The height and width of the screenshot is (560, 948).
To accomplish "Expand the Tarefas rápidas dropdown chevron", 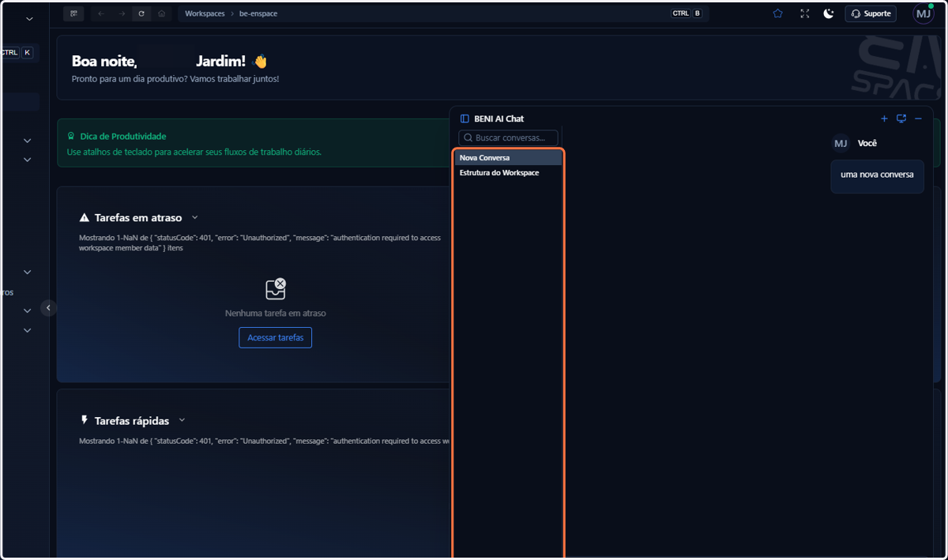I will 182,420.
